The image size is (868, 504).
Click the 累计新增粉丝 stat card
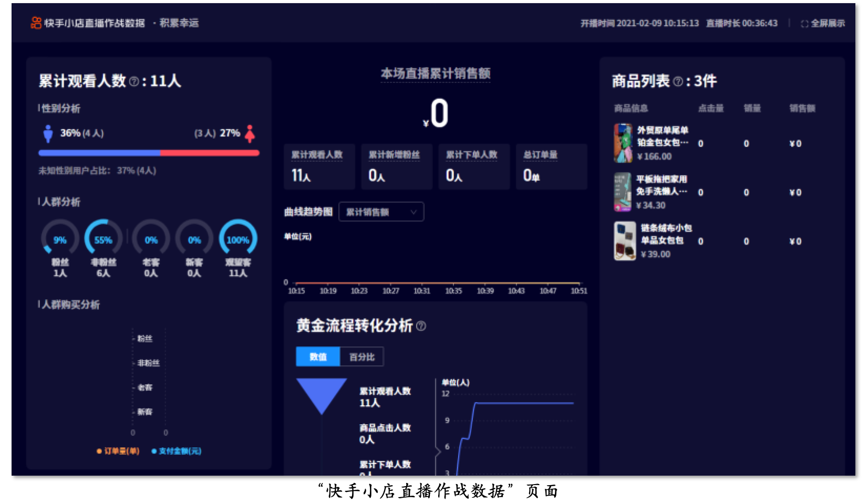click(x=397, y=166)
